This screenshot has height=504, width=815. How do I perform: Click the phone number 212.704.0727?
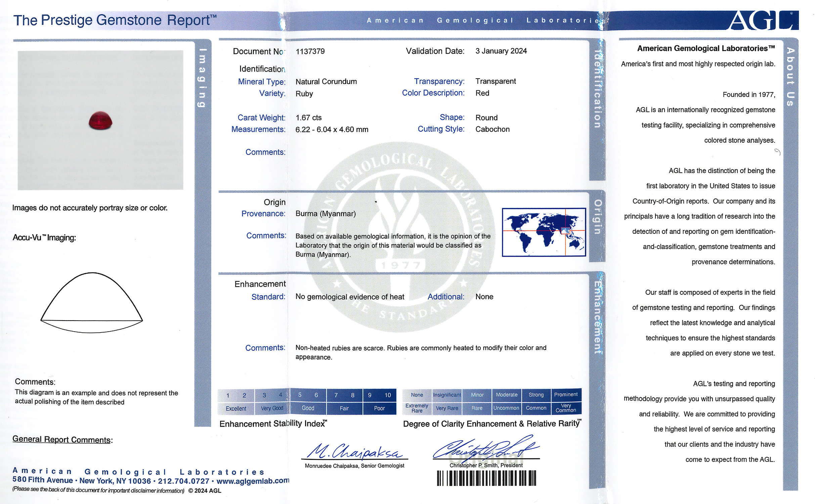183,481
